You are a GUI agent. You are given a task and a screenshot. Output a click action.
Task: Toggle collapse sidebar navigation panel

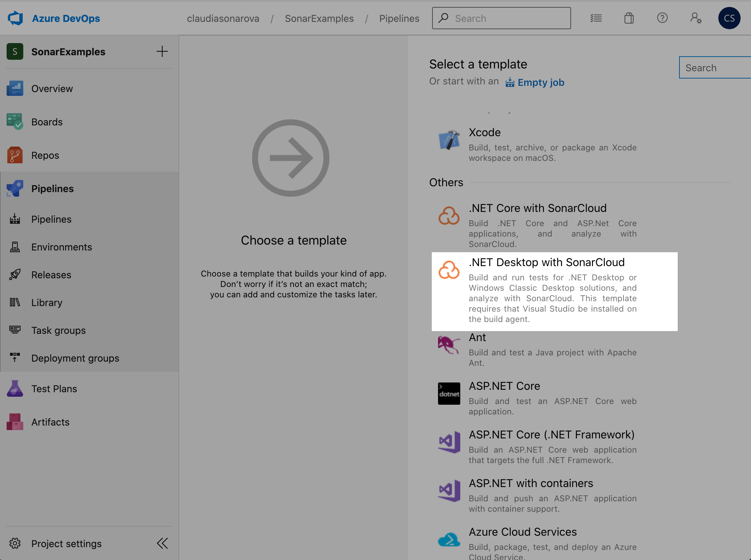pos(162,544)
